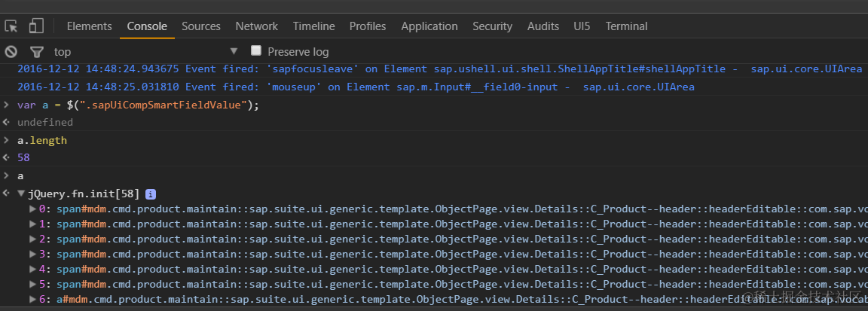868x311 pixels.
Task: Toggle the device toolbar icon
Action: (35, 26)
